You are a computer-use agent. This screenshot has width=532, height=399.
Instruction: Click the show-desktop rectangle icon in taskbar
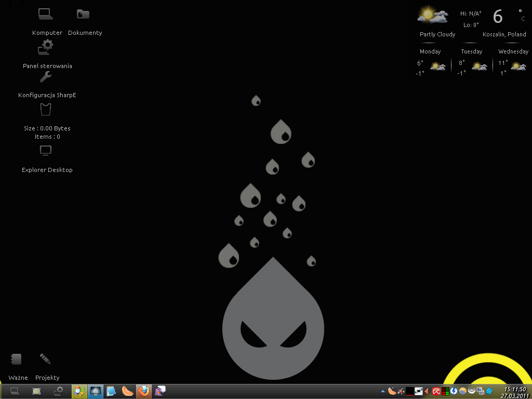[x=37, y=391]
